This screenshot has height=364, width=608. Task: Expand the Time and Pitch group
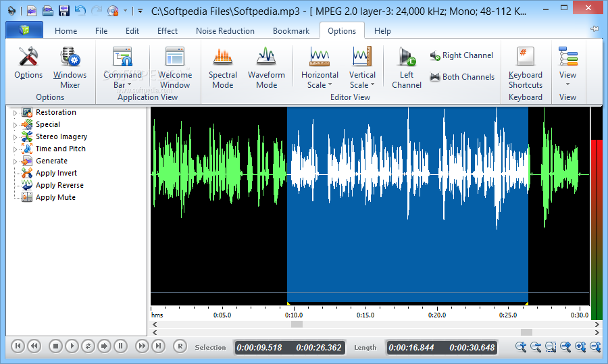[15, 149]
